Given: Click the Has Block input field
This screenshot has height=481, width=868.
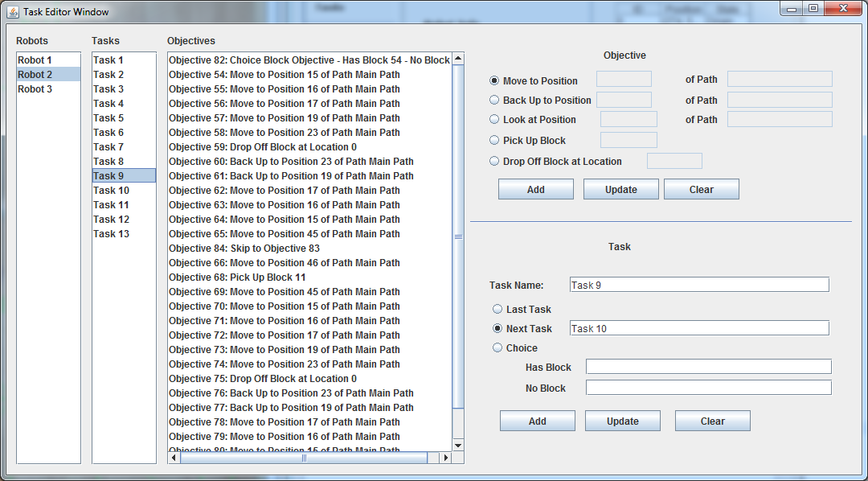Looking at the screenshot, I should (x=707, y=367).
